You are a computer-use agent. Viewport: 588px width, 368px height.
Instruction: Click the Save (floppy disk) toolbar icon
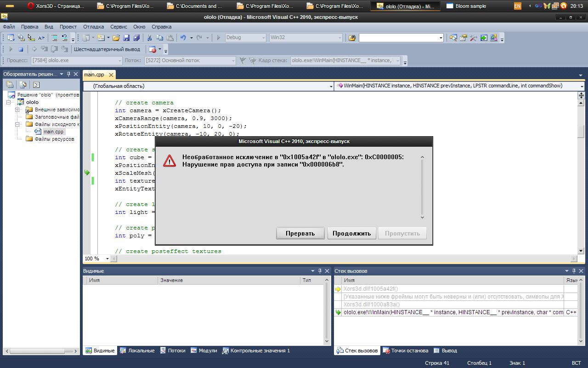click(x=126, y=38)
